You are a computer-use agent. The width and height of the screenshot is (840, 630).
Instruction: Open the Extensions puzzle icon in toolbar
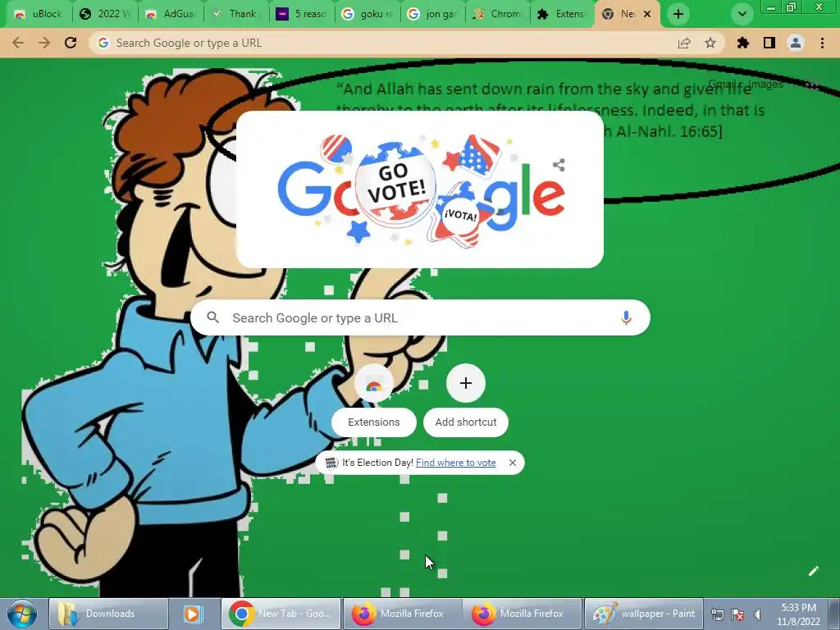(743, 43)
